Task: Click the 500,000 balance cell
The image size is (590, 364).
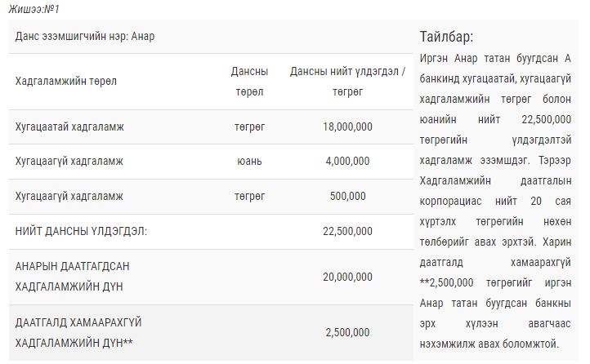Action: pos(348,197)
